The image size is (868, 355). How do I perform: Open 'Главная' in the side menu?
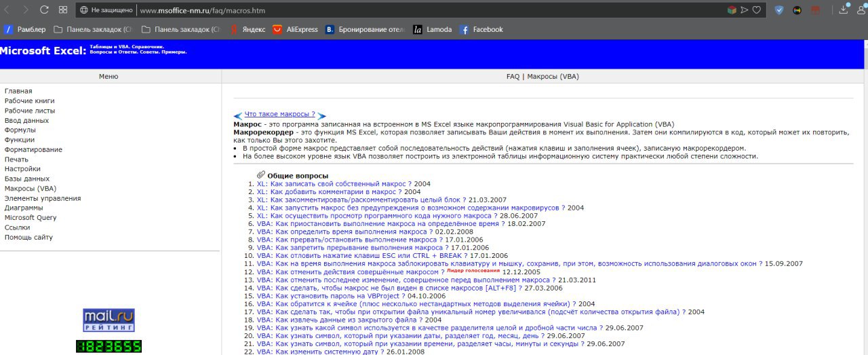[x=18, y=91]
